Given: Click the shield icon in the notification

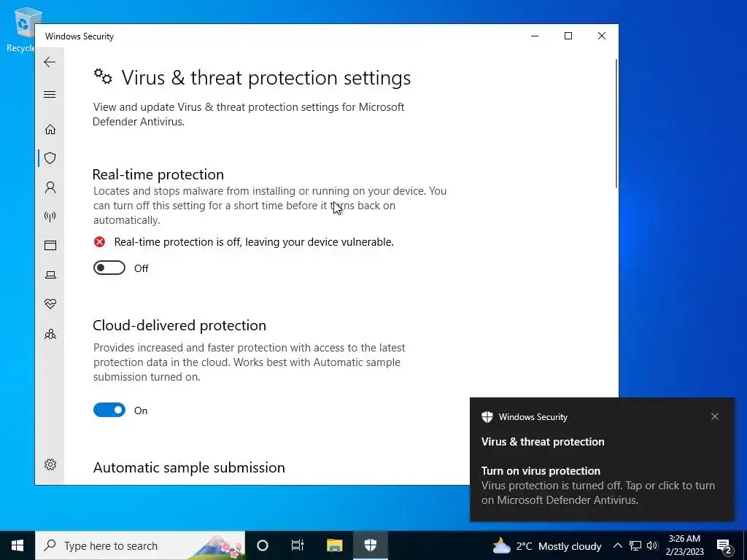Looking at the screenshot, I should (487, 416).
